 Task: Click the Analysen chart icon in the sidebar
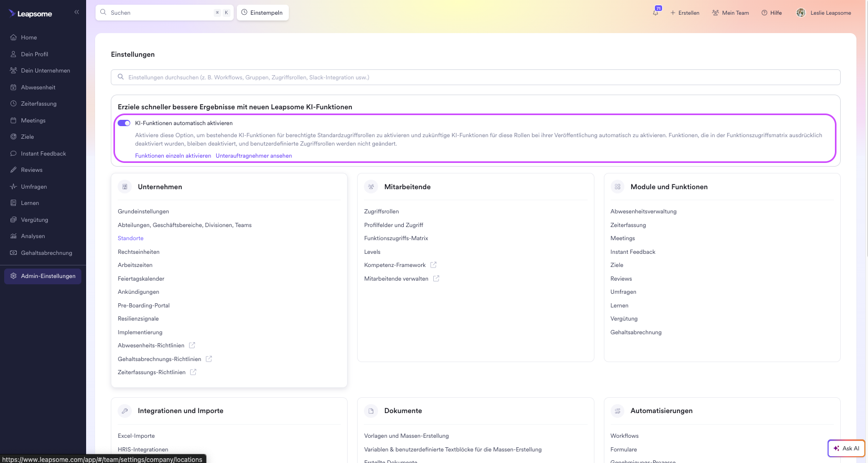pos(14,236)
